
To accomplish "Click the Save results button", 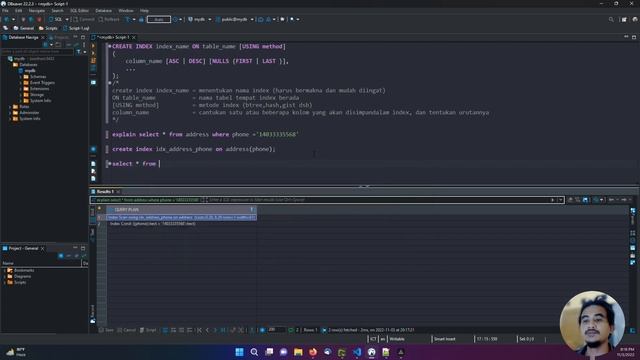I will coord(107,330).
